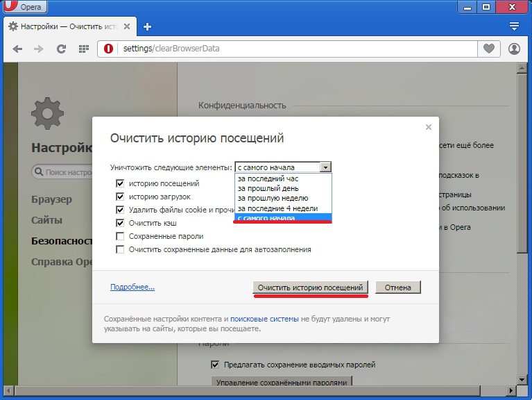Screen dimensions: 532x400
Task: Enable 'Сохраненные пароли' checkbox
Action: (x=120, y=236)
